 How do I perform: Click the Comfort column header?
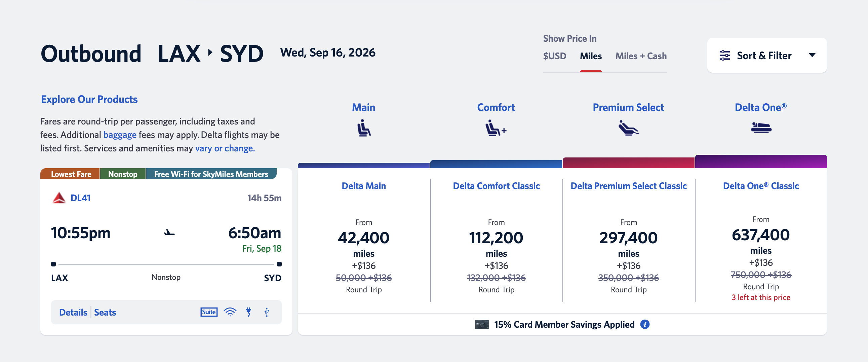[496, 108]
